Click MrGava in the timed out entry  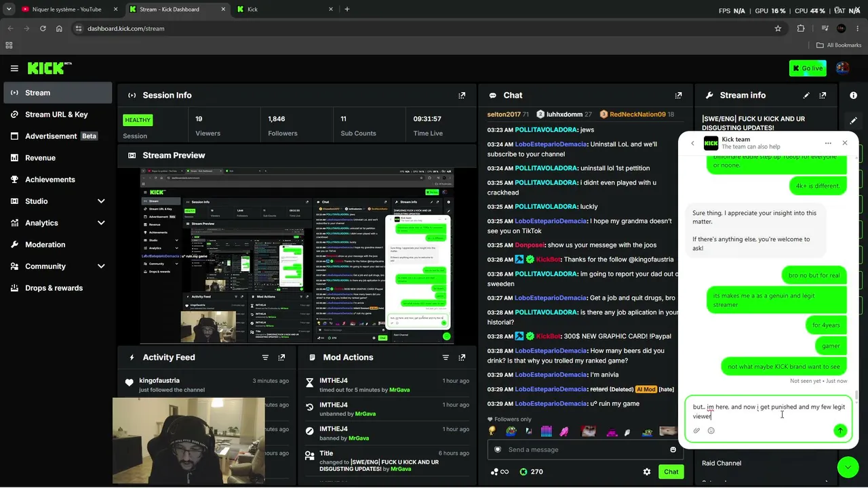399,390
